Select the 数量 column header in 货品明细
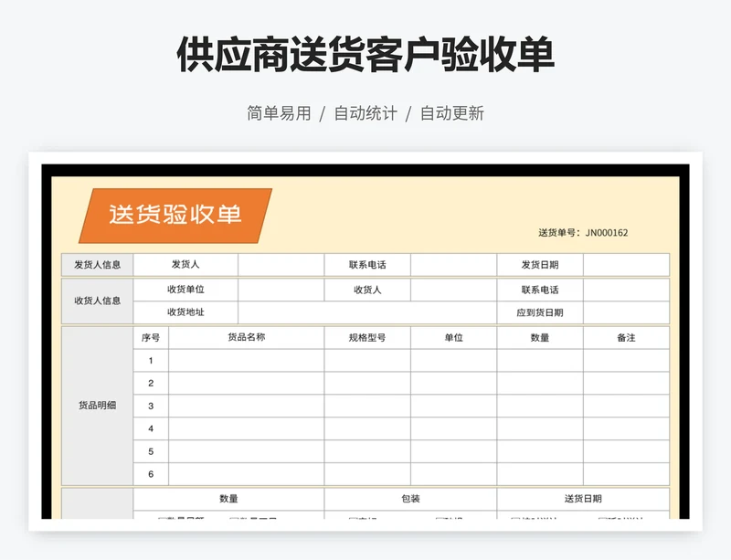This screenshot has width=731, height=560. pos(540,338)
